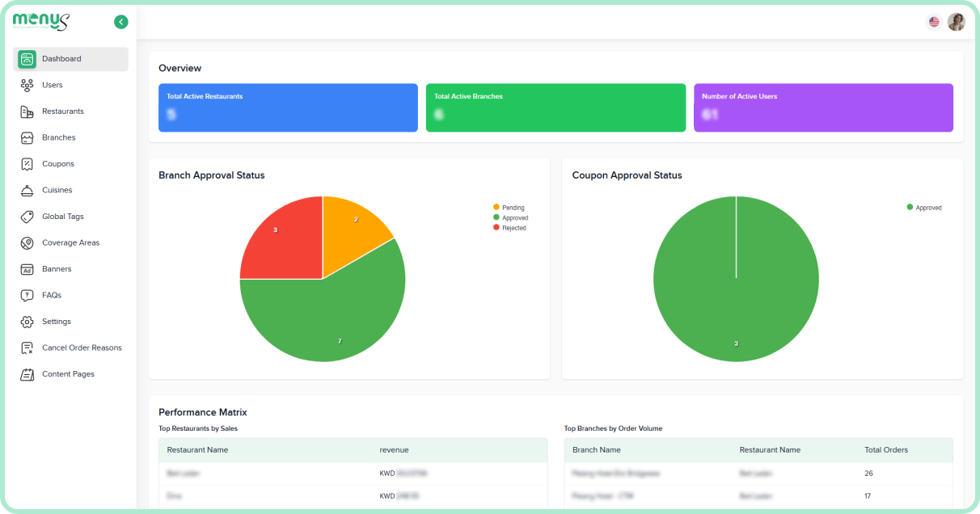The image size is (980, 514).
Task: Open the user profile avatar menu
Action: tap(956, 22)
